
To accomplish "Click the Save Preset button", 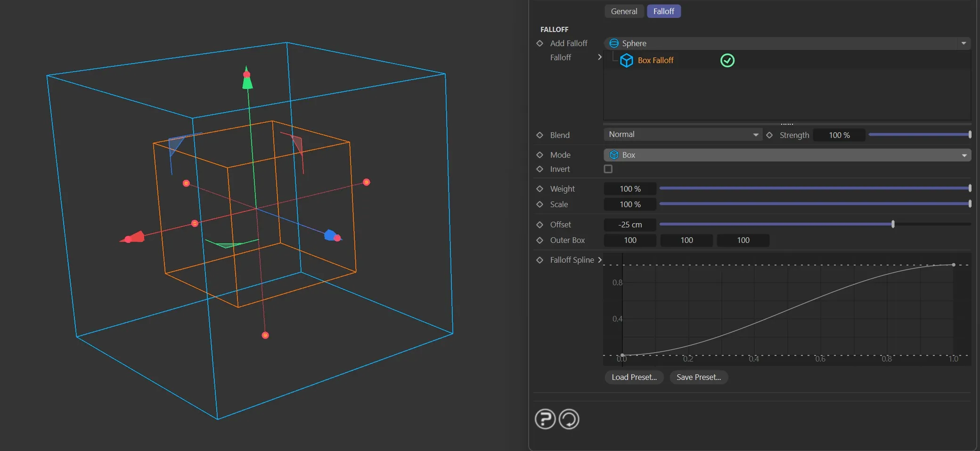I will click(698, 377).
